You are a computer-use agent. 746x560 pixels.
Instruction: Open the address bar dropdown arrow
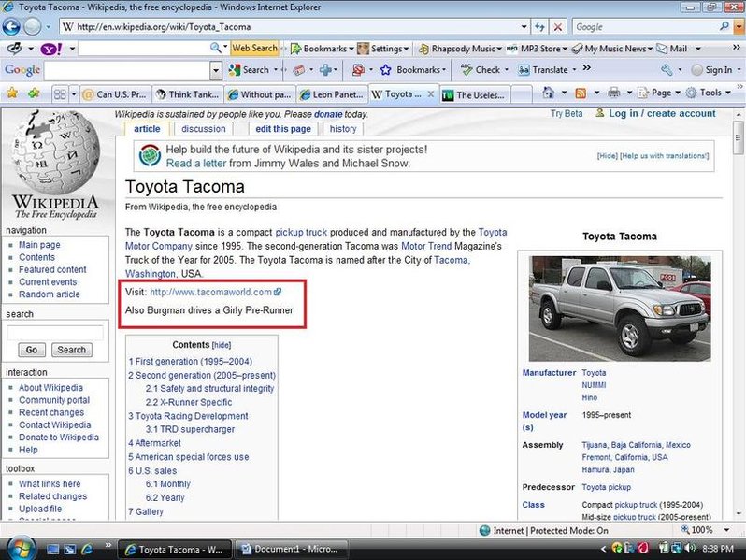click(x=524, y=26)
